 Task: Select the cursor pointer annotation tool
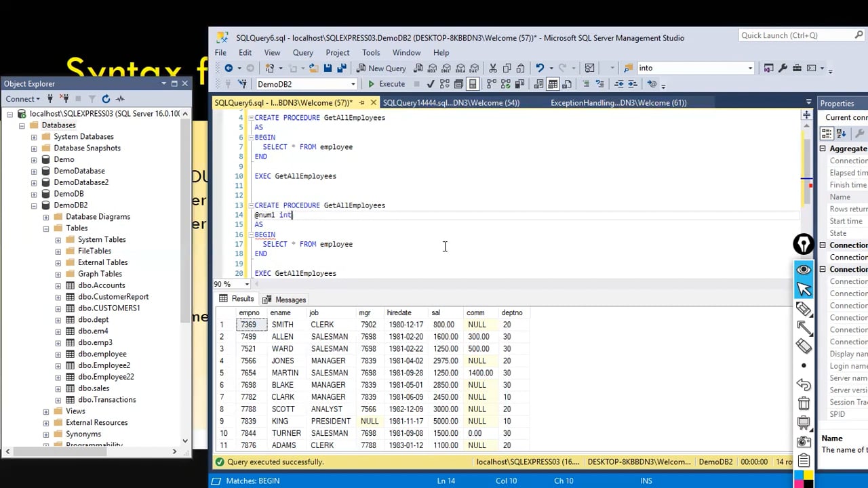(804, 289)
